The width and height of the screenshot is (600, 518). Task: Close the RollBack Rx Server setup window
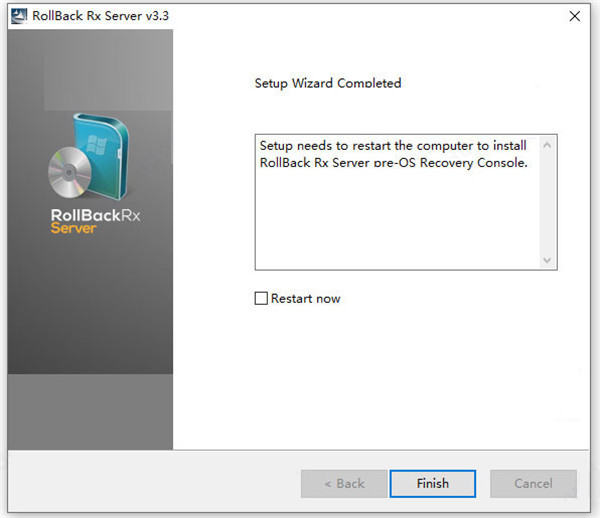574,16
